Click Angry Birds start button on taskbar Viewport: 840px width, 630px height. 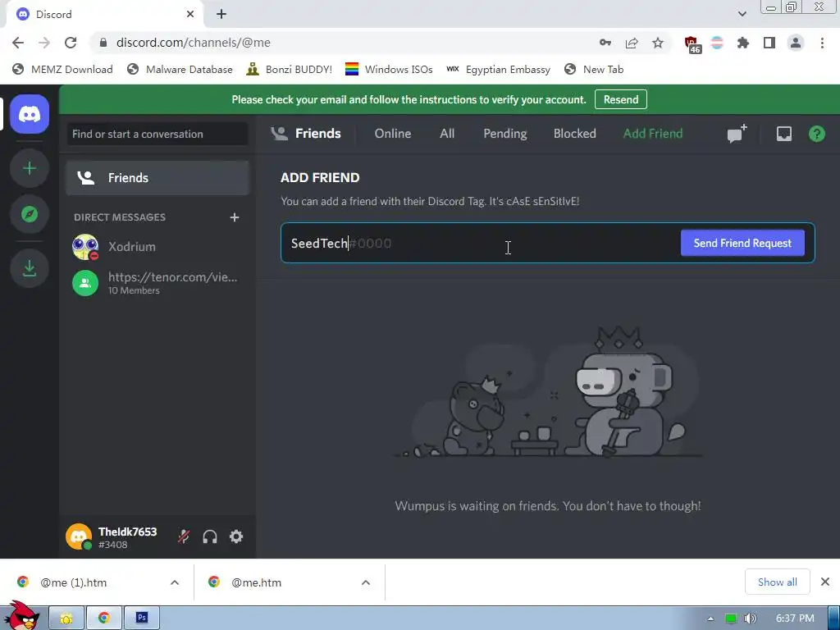22,616
